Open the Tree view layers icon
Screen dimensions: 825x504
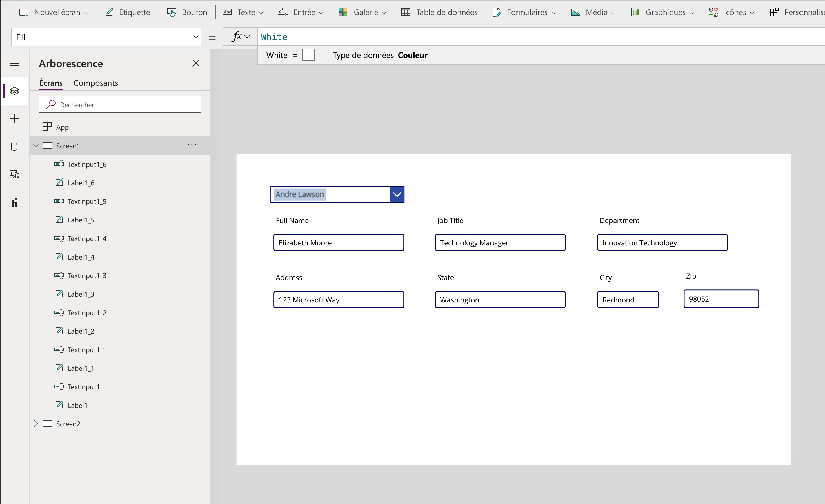(x=14, y=91)
